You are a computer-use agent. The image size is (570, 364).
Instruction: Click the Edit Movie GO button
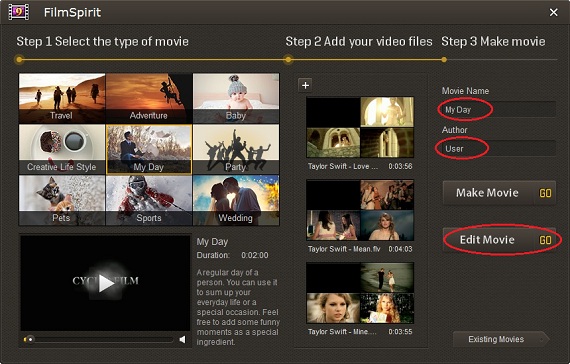tap(499, 240)
